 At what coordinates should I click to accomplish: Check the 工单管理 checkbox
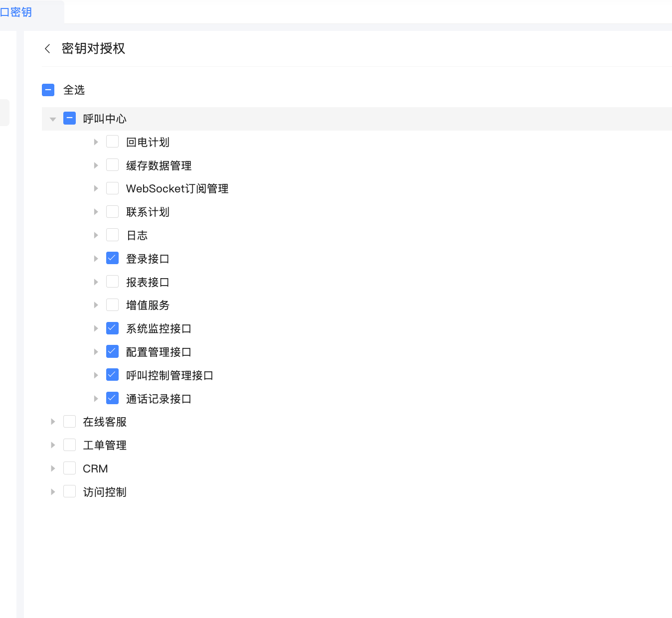tap(70, 445)
